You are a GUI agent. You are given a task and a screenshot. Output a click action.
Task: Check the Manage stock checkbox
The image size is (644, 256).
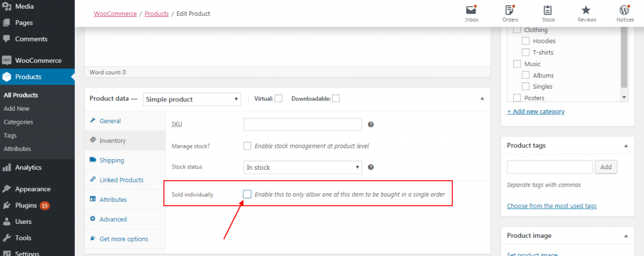247,145
